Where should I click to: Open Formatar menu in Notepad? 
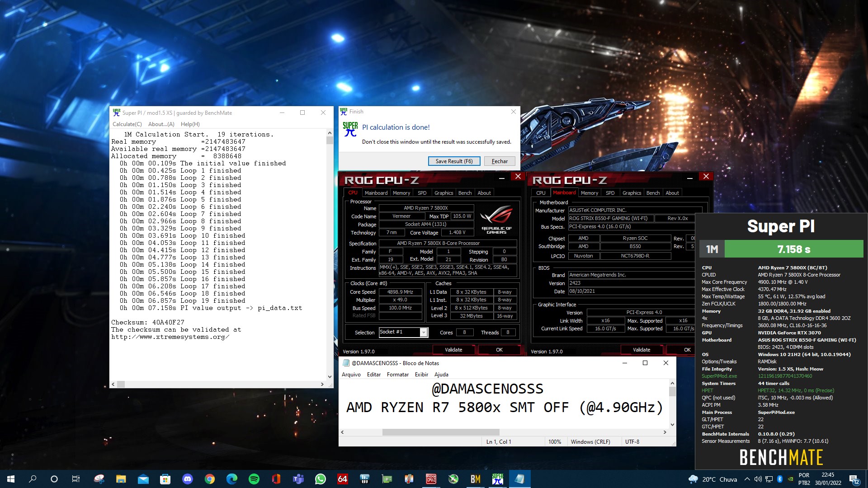398,375
